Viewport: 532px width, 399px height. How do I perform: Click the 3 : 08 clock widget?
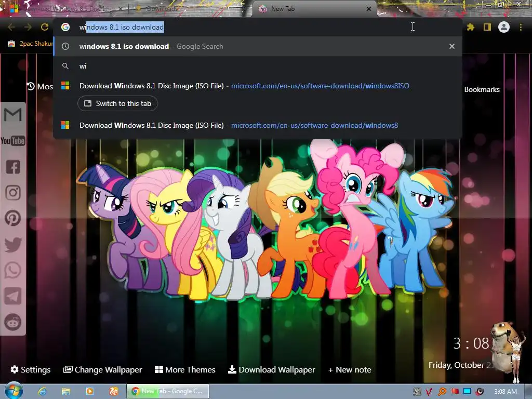coord(471,343)
